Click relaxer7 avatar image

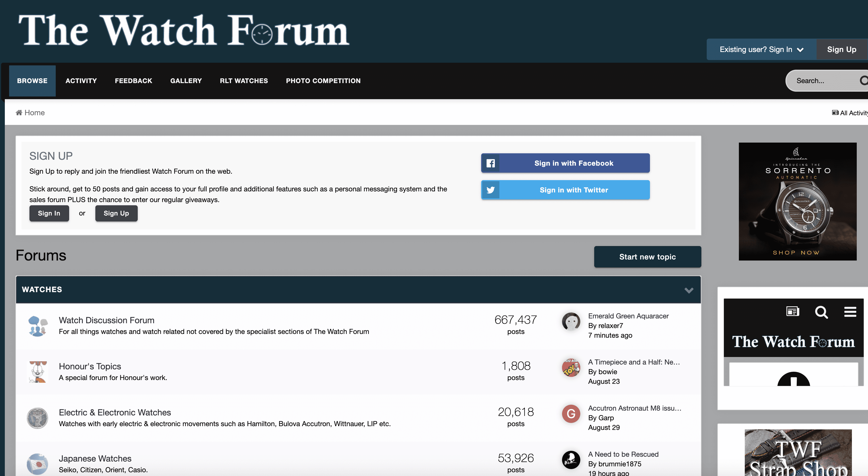point(571,322)
